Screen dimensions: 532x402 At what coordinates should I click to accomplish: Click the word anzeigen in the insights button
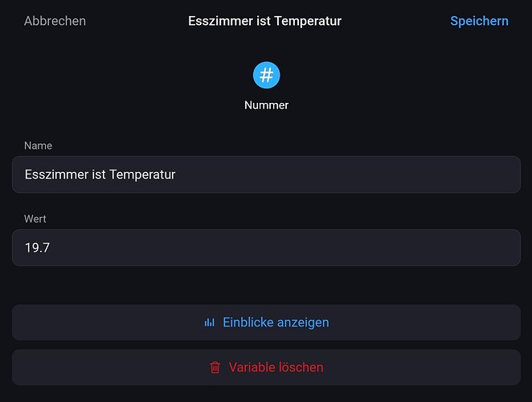click(x=303, y=322)
